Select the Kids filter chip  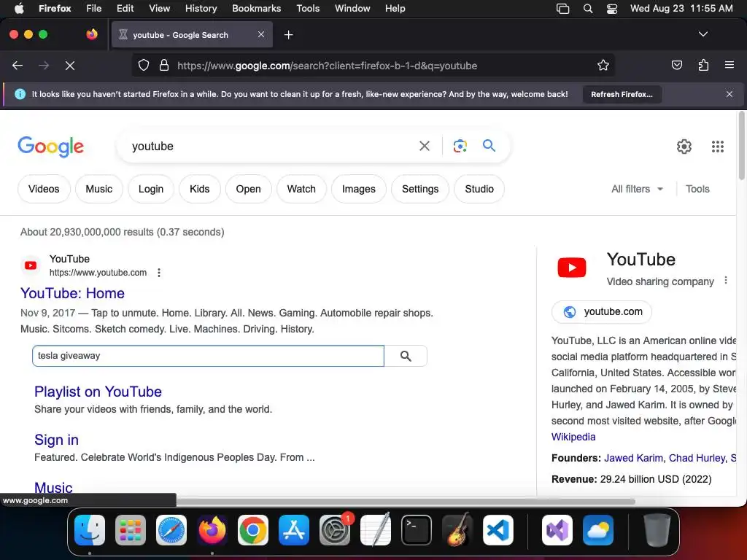(200, 189)
